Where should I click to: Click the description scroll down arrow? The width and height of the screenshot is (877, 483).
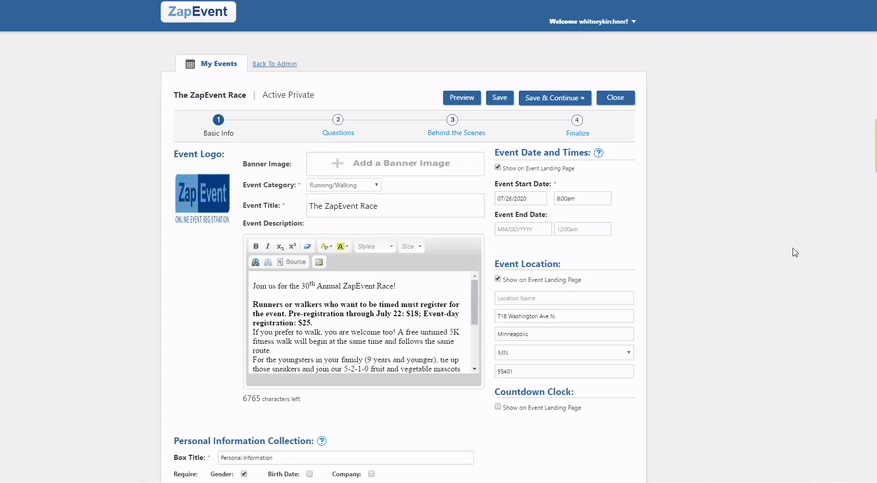pos(474,369)
